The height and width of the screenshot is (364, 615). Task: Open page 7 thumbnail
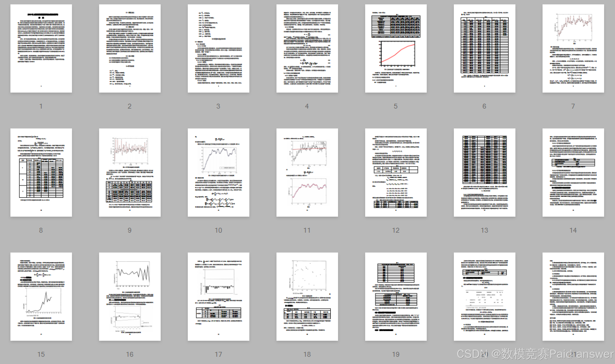573,48
